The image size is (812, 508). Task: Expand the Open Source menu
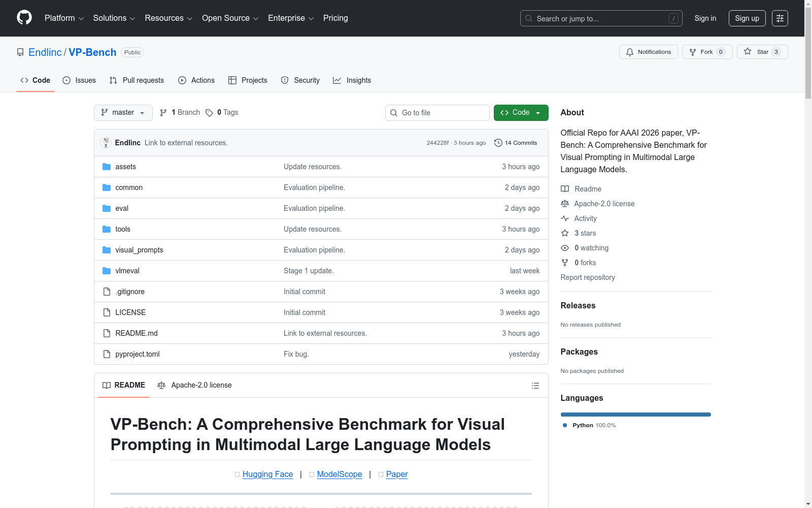coord(230,18)
